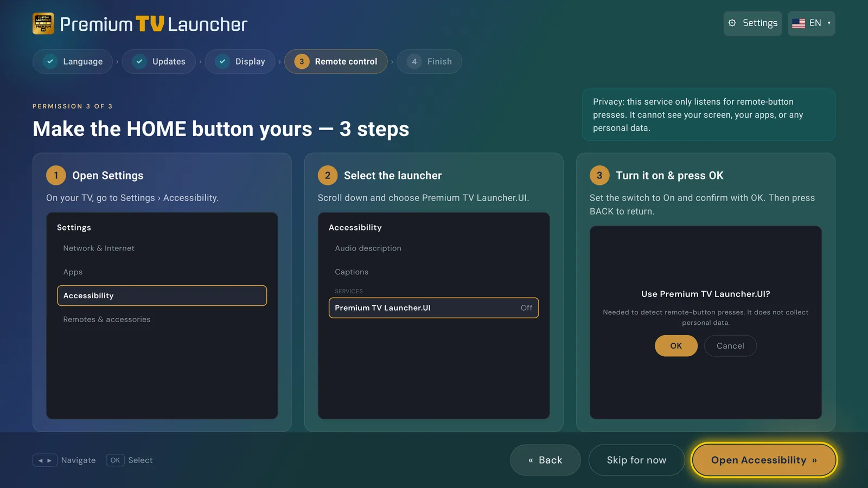Click the Premium TV Launcher logo icon
This screenshot has width=868, height=488.
tap(43, 24)
